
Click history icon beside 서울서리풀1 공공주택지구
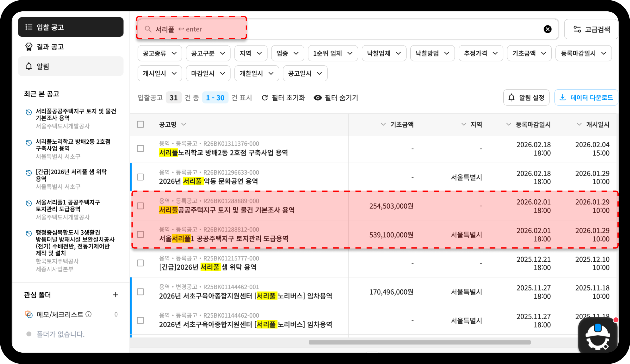click(29, 203)
